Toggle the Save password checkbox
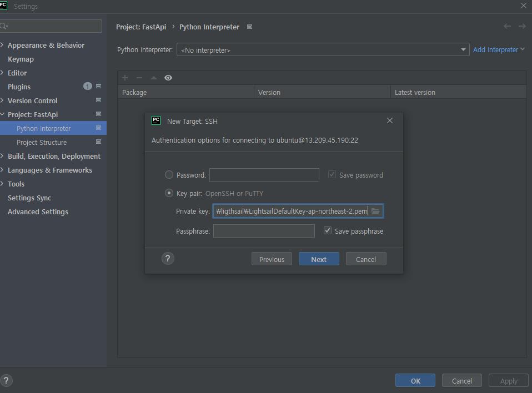 tap(332, 175)
